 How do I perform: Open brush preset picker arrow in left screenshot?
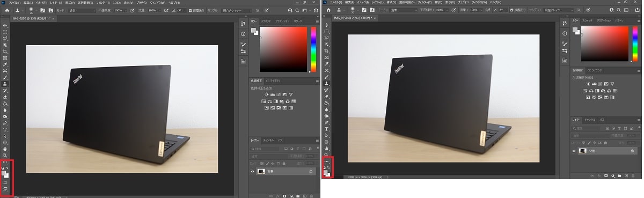click(x=37, y=11)
